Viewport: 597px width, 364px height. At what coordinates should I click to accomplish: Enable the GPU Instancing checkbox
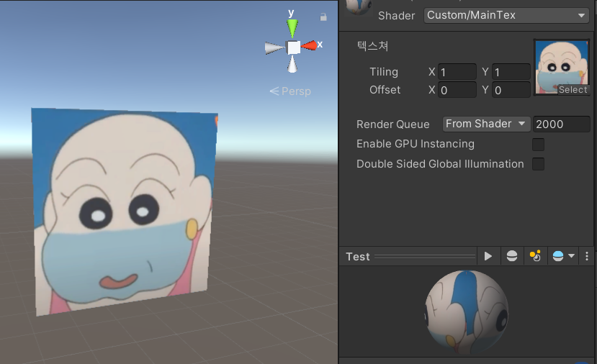[x=538, y=145]
